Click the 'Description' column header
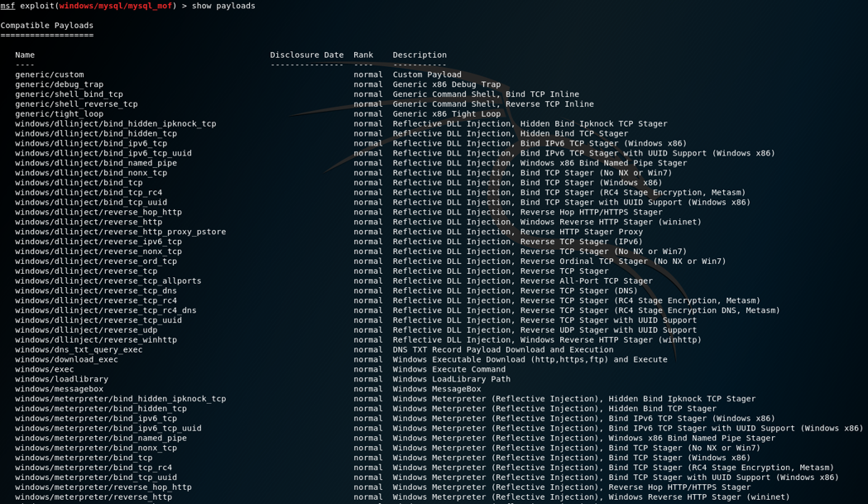 [x=420, y=55]
